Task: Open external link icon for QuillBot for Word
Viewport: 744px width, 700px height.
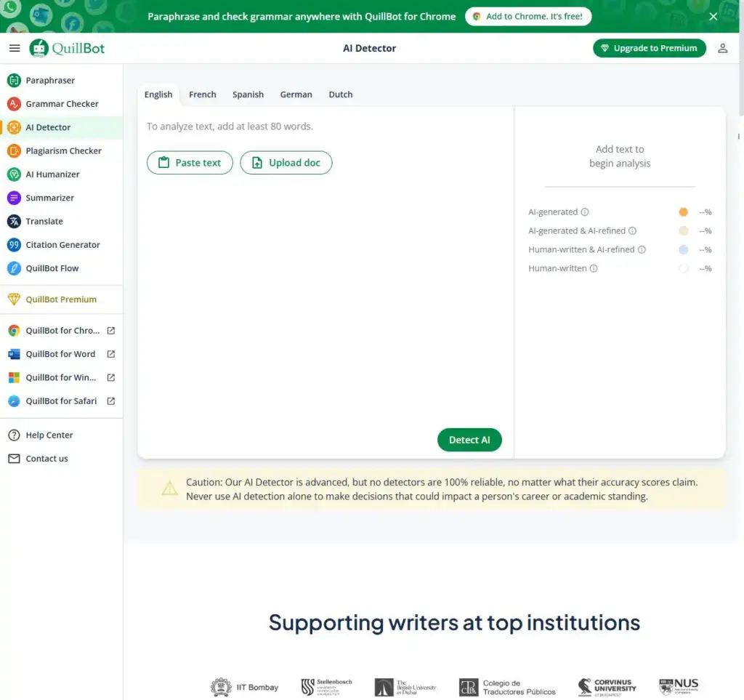Action: point(111,354)
